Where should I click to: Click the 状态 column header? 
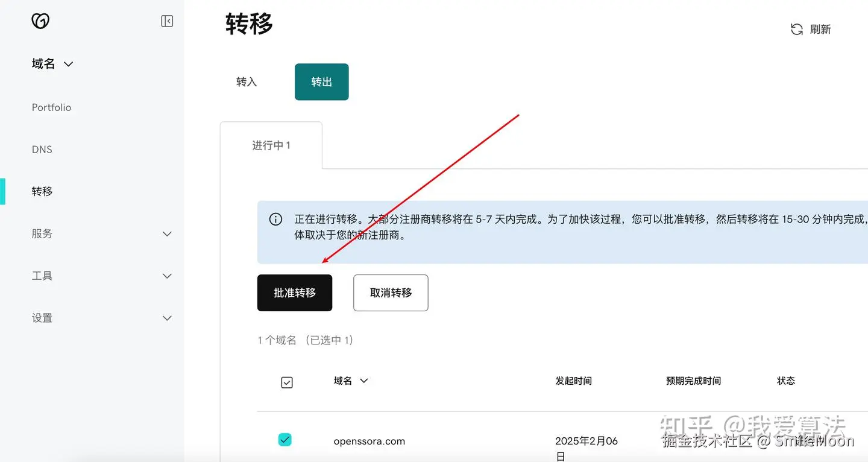coord(786,381)
